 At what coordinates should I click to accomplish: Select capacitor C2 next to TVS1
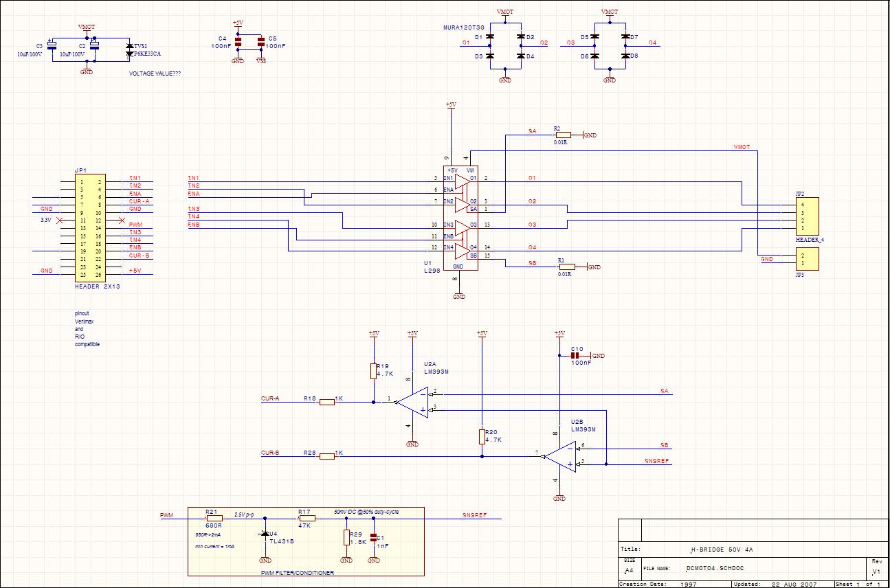94,46
